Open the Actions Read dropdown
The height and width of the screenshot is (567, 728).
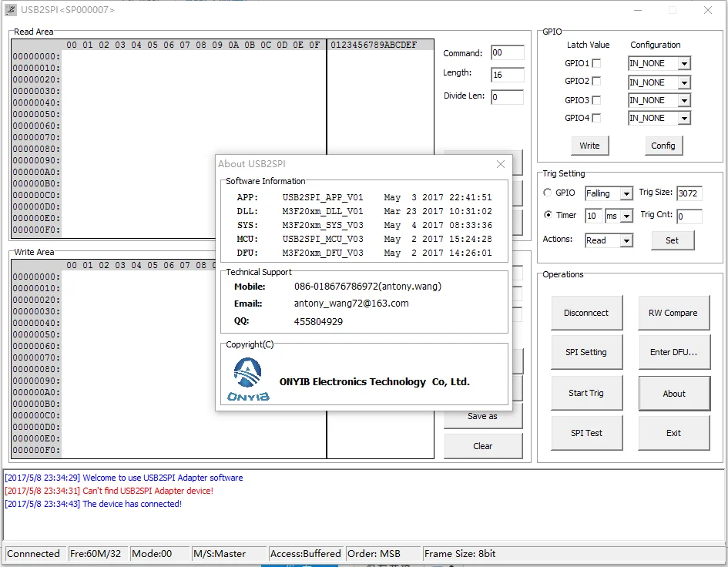(626, 240)
